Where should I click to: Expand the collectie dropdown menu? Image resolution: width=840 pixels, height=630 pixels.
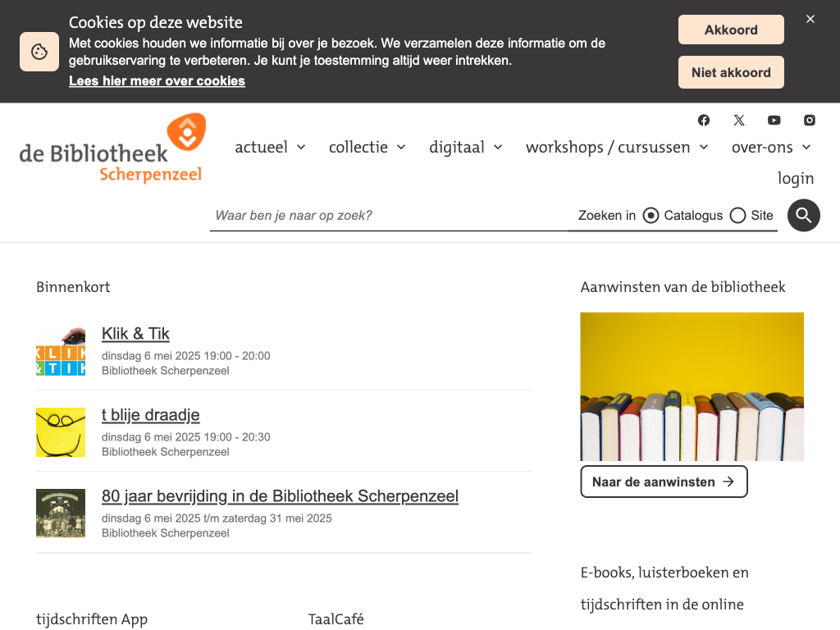(367, 148)
